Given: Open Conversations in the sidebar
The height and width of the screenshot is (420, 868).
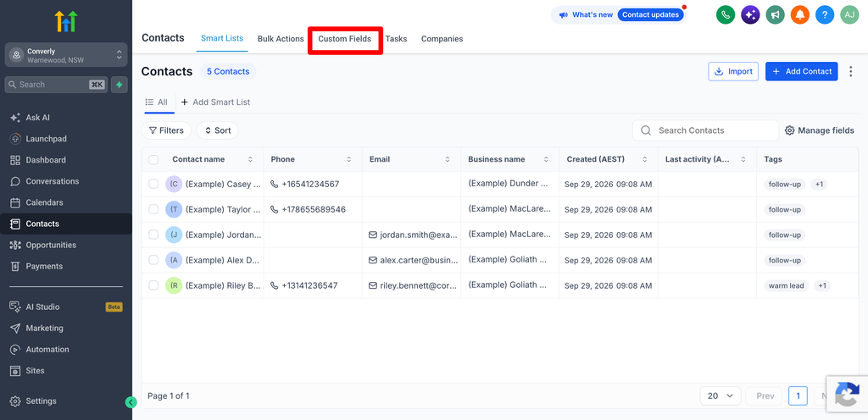Looking at the screenshot, I should [x=44, y=181].
